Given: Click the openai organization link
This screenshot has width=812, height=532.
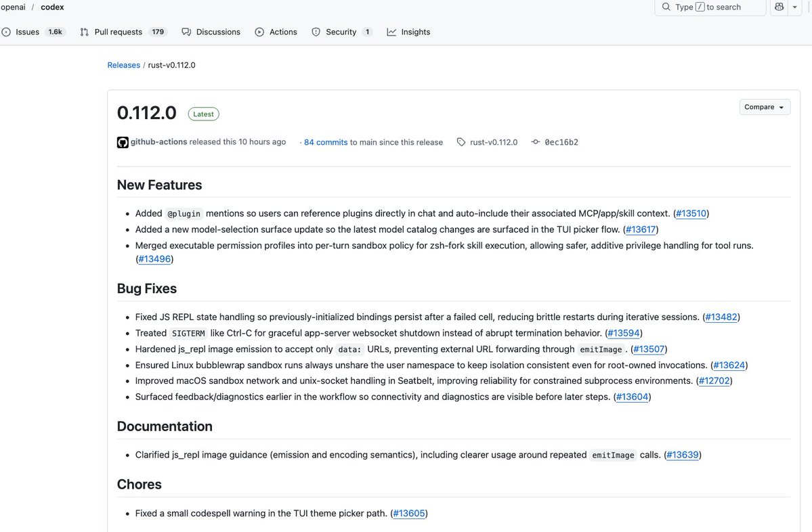Looking at the screenshot, I should 13,7.
